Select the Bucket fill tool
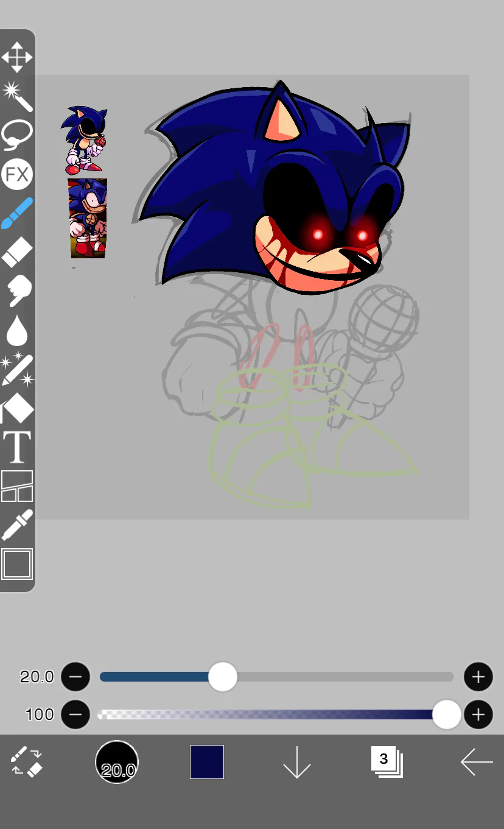Image resolution: width=504 pixels, height=829 pixels. point(17,407)
